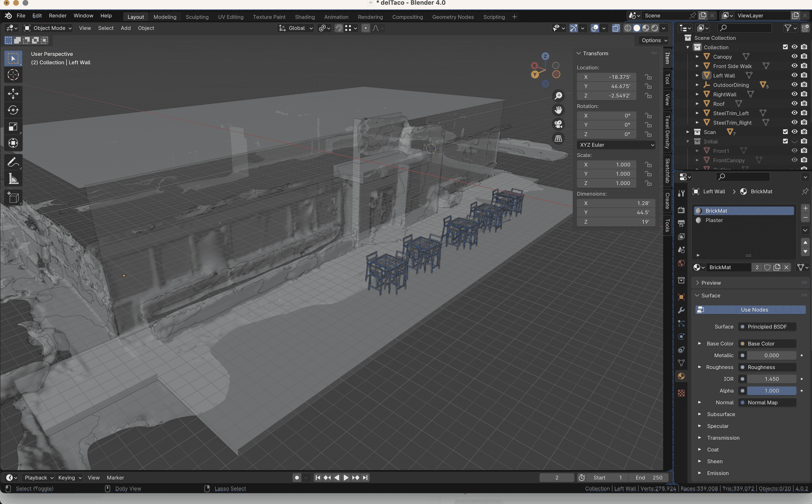Open Object properties orange square icon

681,297
